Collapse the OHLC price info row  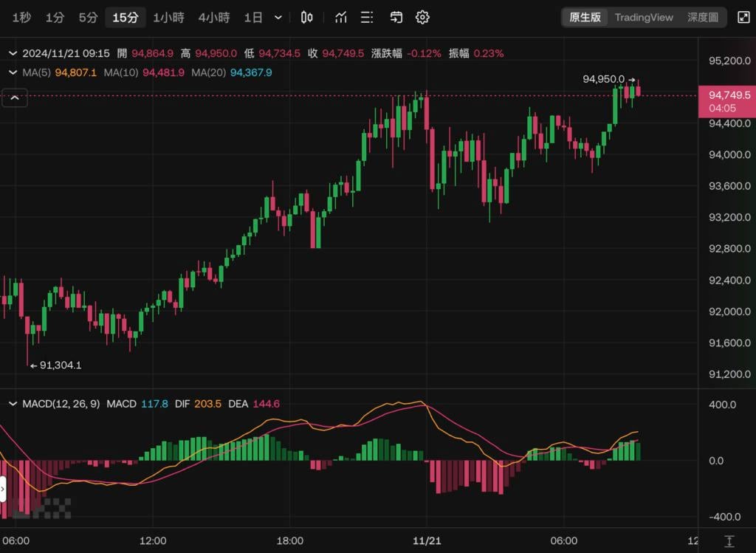click(13, 53)
